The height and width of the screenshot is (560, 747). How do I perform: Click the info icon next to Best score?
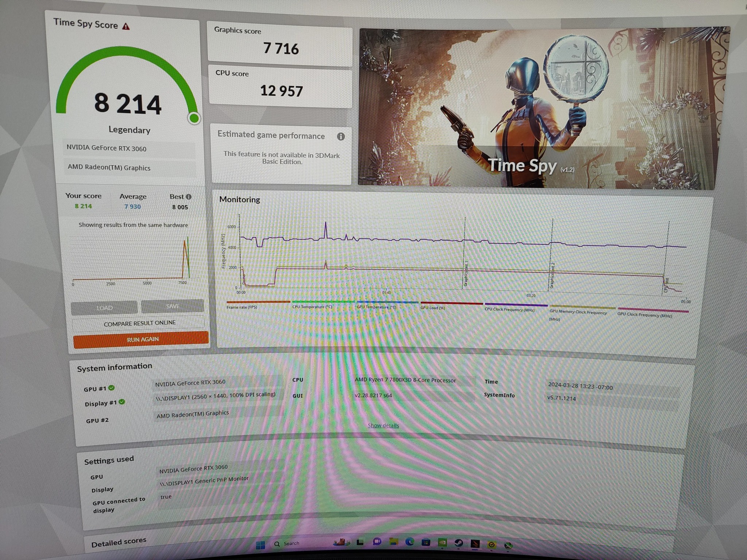(x=189, y=197)
